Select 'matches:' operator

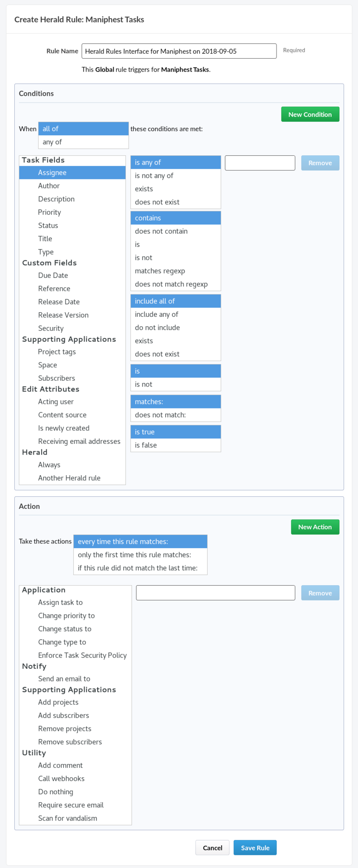[176, 402]
